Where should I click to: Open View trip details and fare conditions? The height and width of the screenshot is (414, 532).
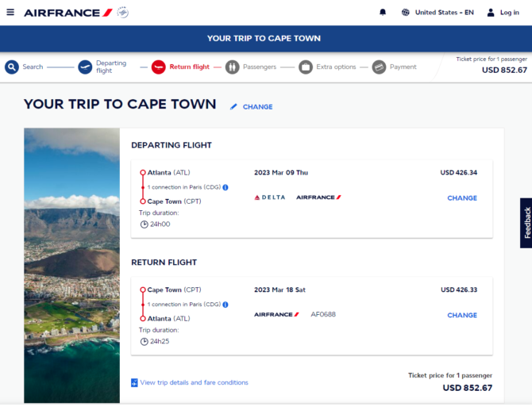coord(194,382)
